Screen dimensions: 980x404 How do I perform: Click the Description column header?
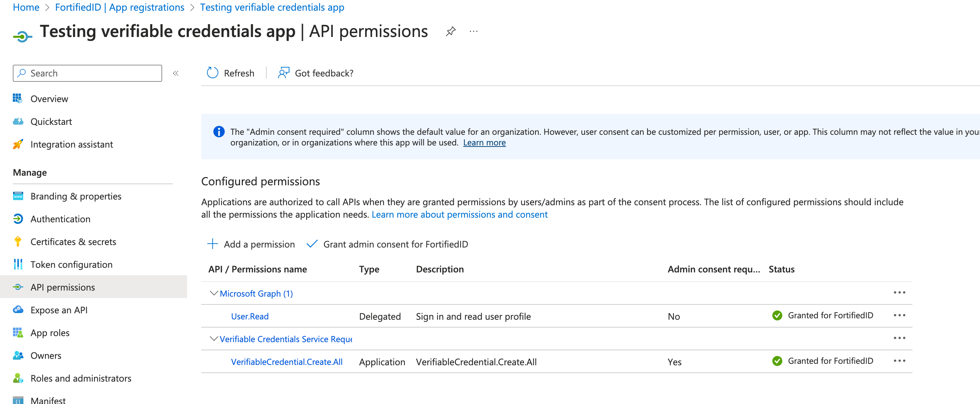pyautogui.click(x=440, y=269)
